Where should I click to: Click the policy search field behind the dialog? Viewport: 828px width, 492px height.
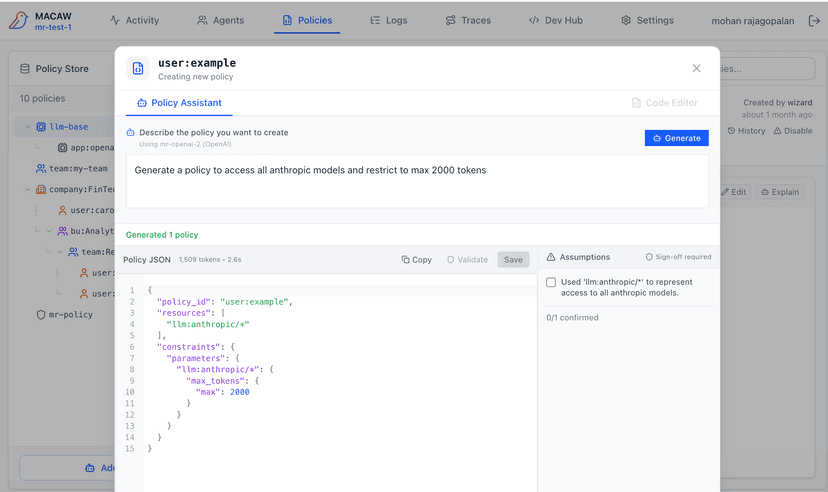[767, 69]
